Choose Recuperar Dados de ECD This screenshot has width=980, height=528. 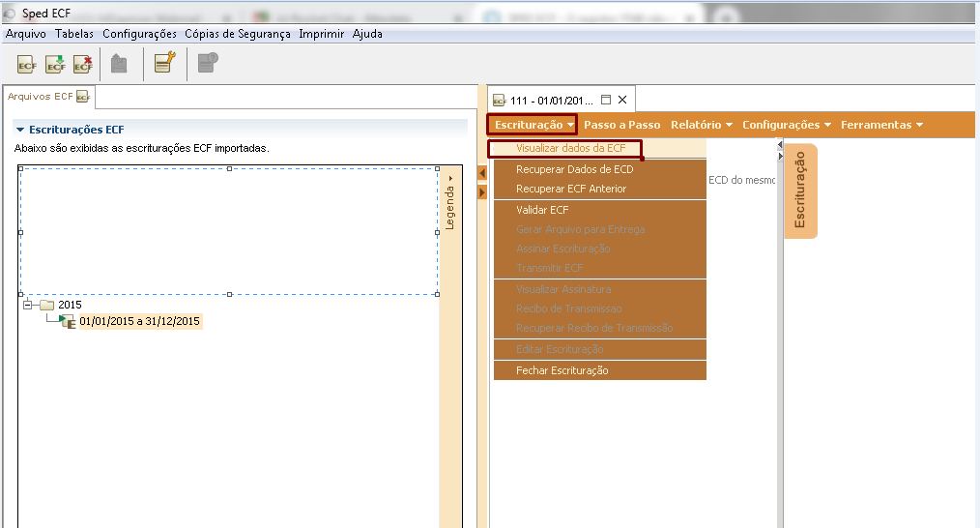(600, 169)
